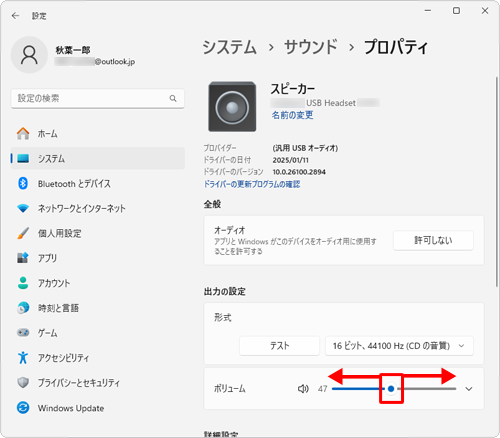Click the user profile avatar

point(29,55)
